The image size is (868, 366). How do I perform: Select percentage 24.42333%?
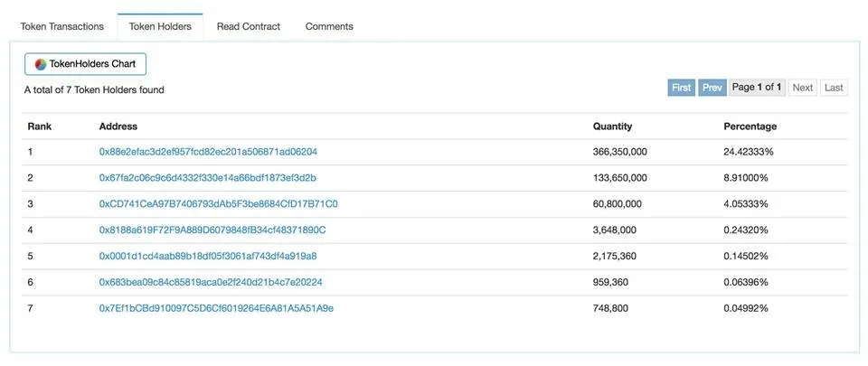point(749,152)
